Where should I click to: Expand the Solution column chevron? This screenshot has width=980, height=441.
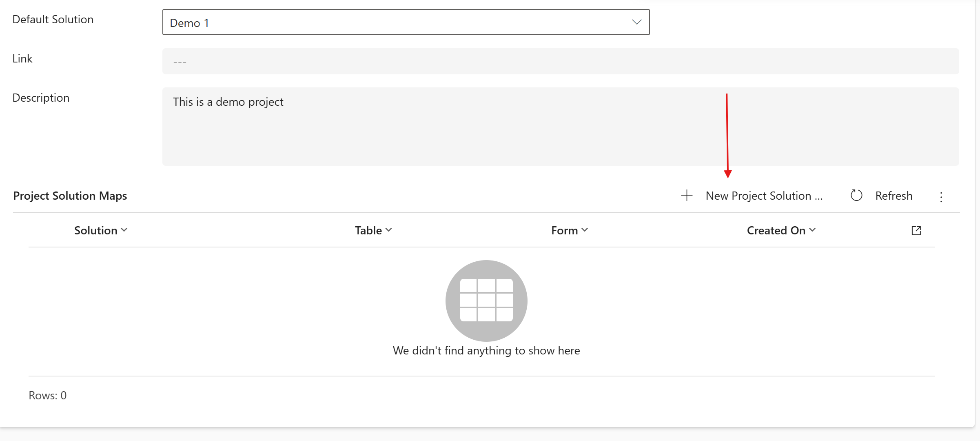click(x=124, y=230)
